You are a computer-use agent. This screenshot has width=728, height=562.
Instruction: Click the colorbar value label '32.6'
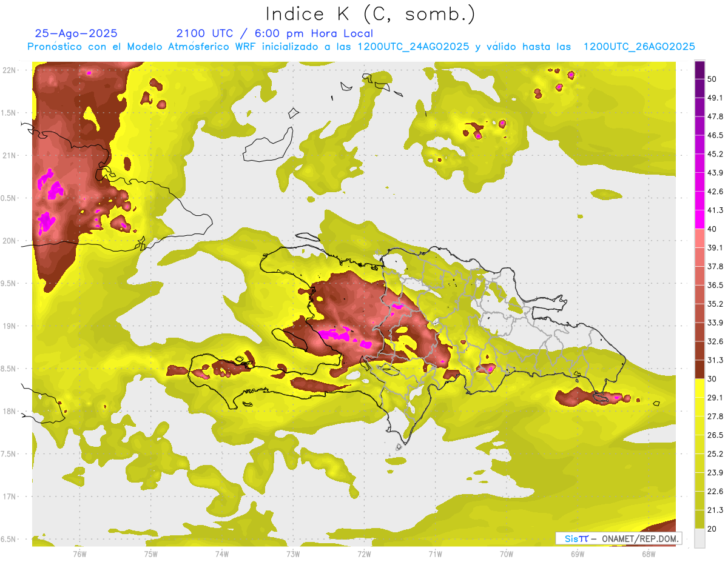click(x=715, y=341)
